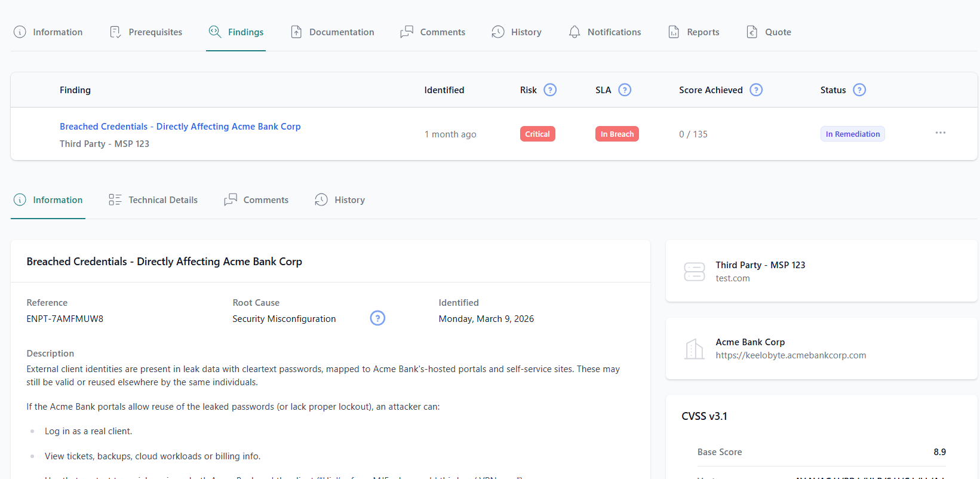Click the Risk column help icon

(551, 90)
